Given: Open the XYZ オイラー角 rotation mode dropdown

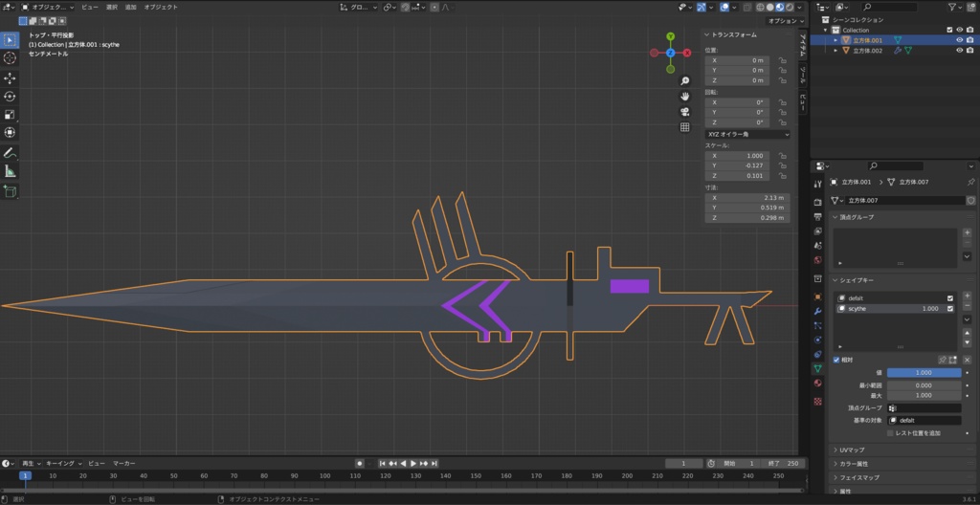Looking at the screenshot, I should [x=747, y=134].
